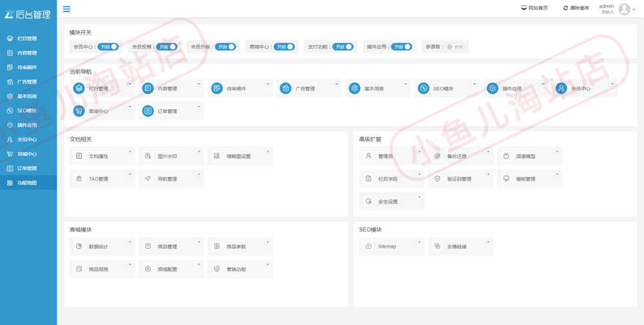Click the 插件应用 card icon under 当前导航

pyautogui.click(x=493, y=88)
